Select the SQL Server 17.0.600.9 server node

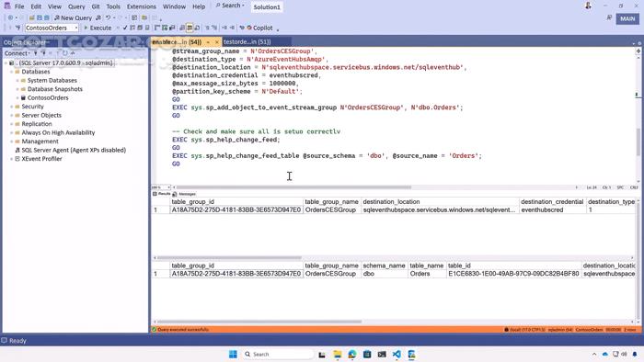(65, 62)
